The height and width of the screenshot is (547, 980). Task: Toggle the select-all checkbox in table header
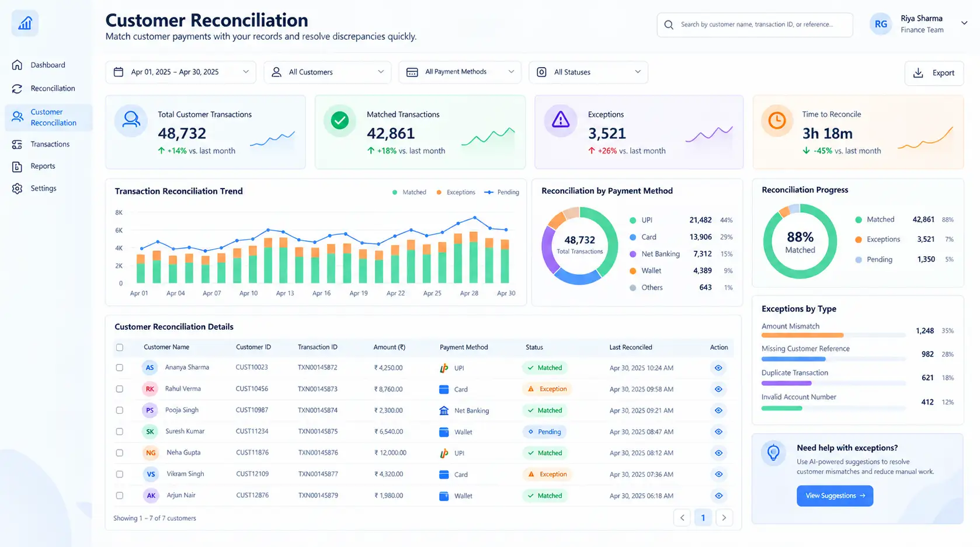pyautogui.click(x=120, y=347)
